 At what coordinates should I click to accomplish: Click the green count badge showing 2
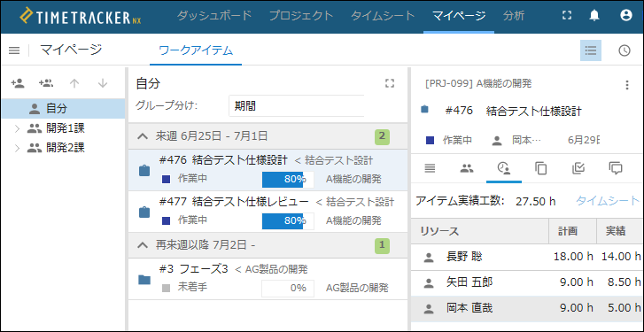[382, 136]
